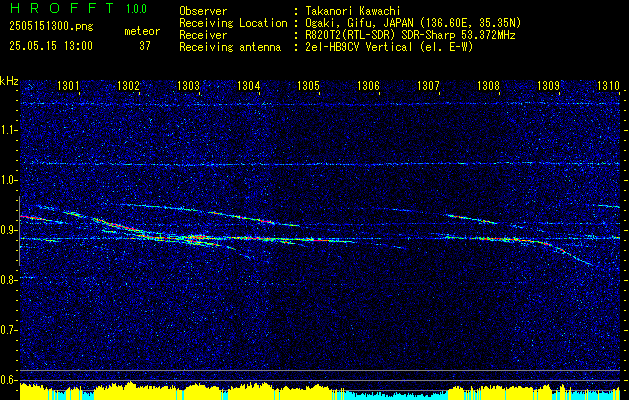
Task: Click observer name Takanori Kawachi
Action: tap(353, 11)
